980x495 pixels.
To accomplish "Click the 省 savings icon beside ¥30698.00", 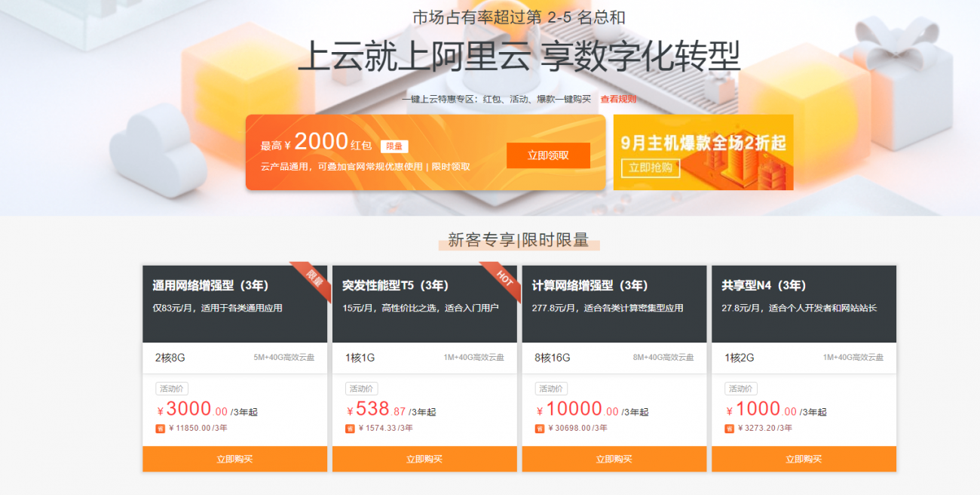I will tap(540, 429).
